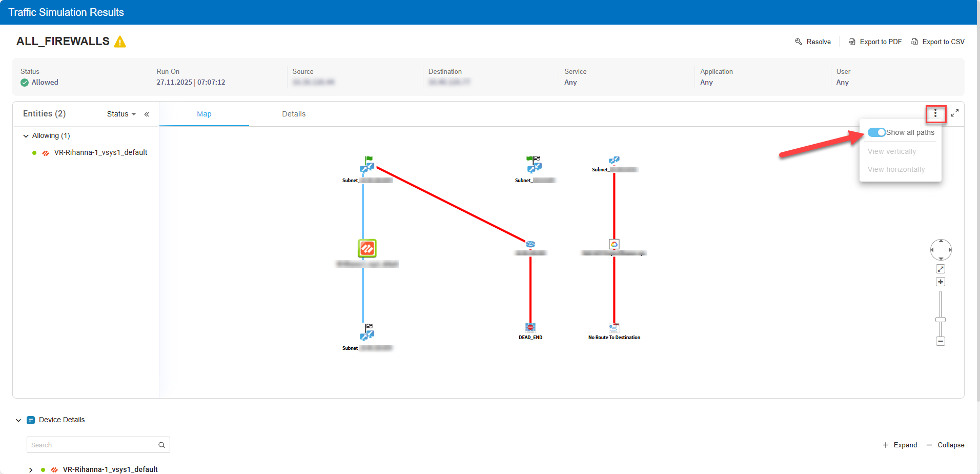
Task: Open the Status sort dropdown
Action: [121, 114]
